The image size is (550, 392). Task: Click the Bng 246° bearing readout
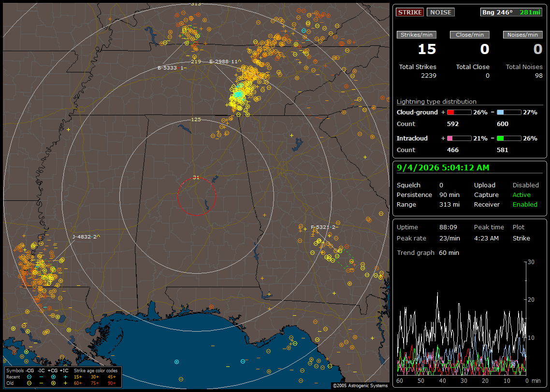[x=497, y=12]
